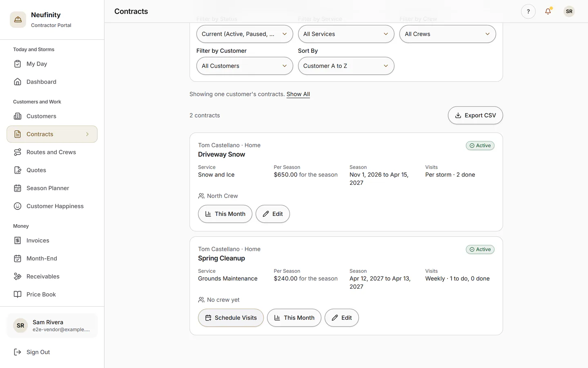Image resolution: width=588 pixels, height=368 pixels.
Task: Open Dashboard from sidebar
Action: point(52,82)
